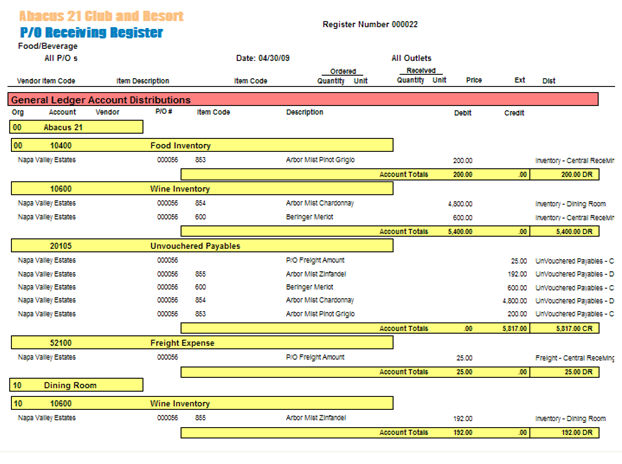
Task: Click the P/O Receiving Register heading
Action: click(x=91, y=33)
